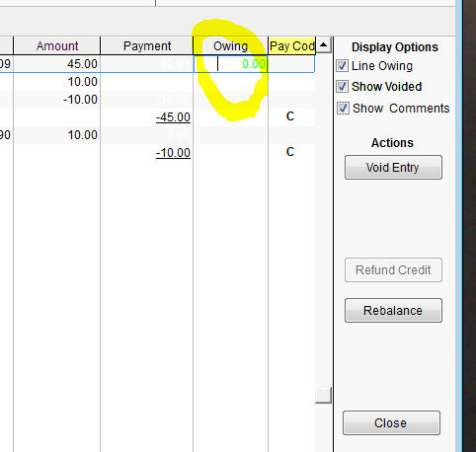Click the scroll up arrow of the table
The width and height of the screenshot is (476, 452).
click(323, 45)
